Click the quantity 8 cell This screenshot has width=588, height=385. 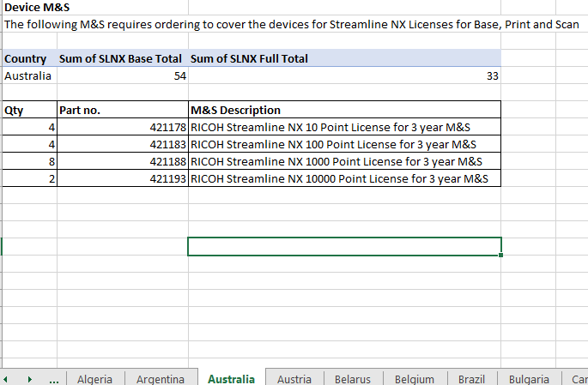coord(30,161)
